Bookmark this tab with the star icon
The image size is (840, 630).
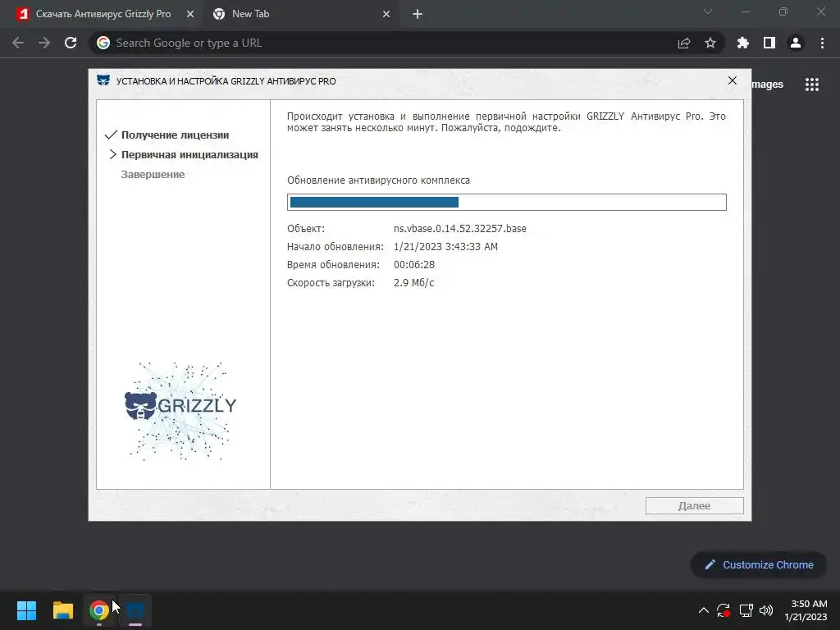(x=710, y=43)
